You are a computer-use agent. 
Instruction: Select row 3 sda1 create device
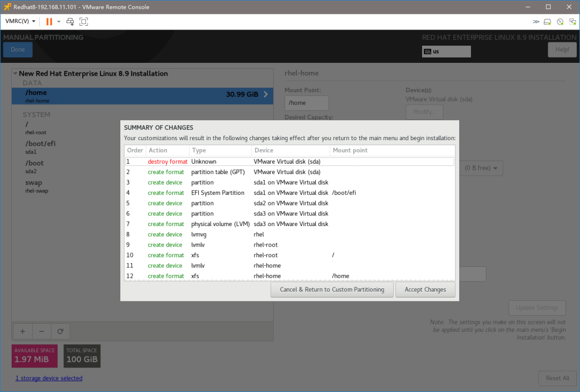pos(289,183)
